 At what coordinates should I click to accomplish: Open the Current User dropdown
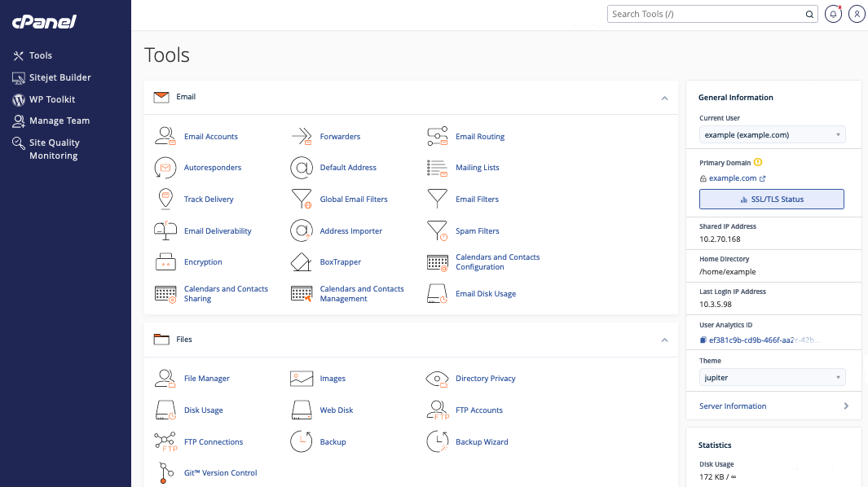(772, 134)
